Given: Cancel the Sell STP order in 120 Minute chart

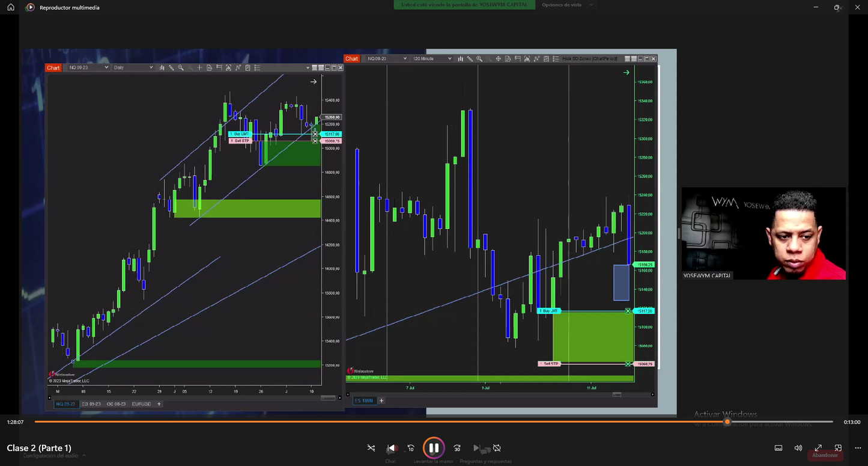Looking at the screenshot, I should tap(628, 364).
